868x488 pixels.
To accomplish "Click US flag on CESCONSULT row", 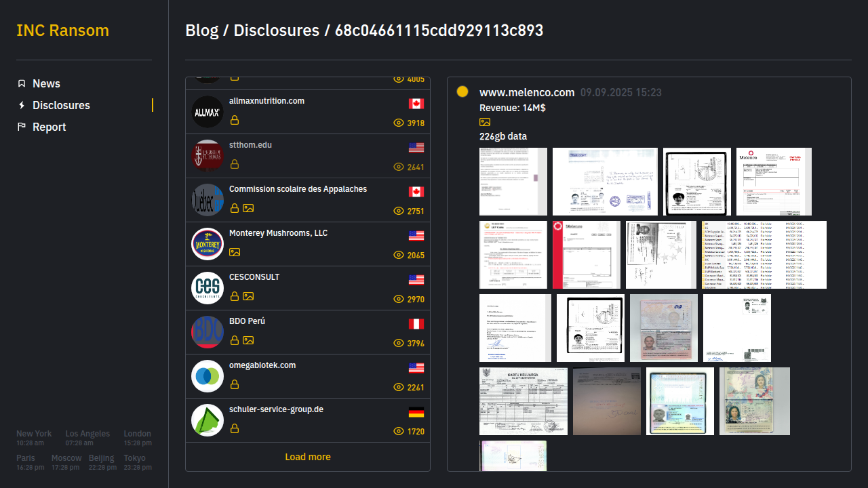I will pos(416,280).
